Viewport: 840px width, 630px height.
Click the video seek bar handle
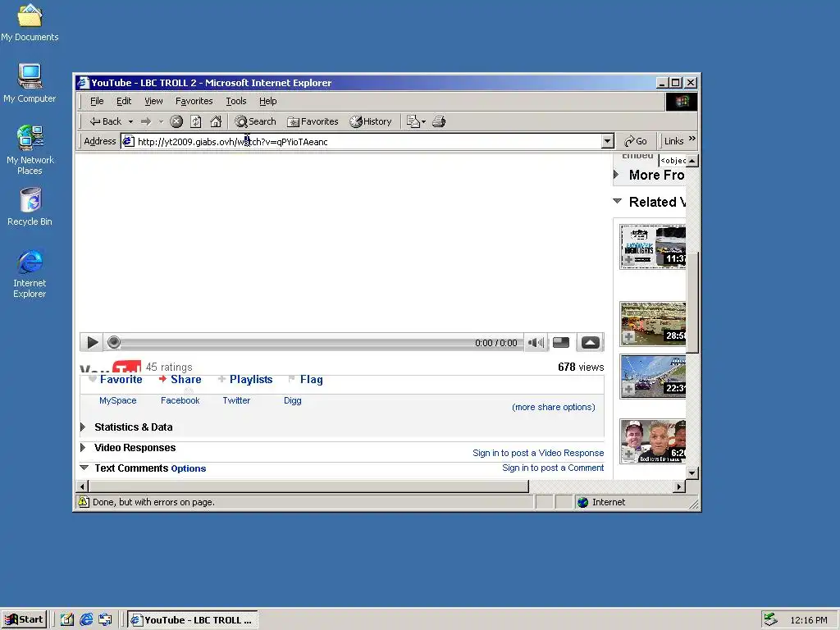coord(113,342)
